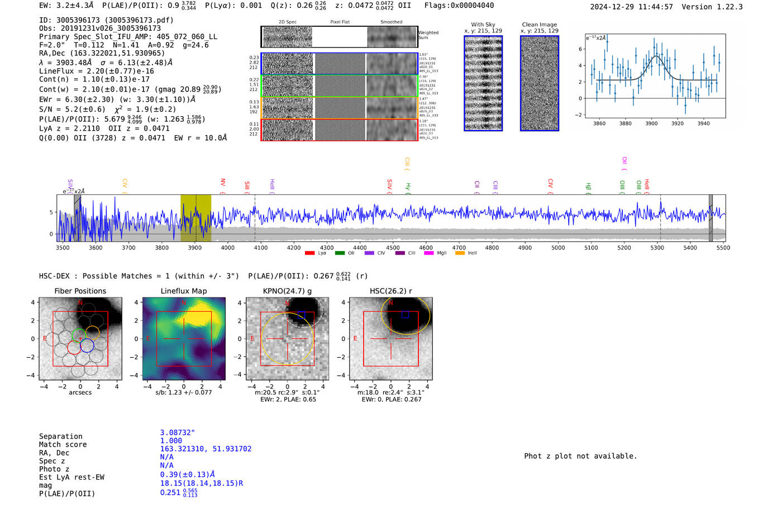
Task: Select the green-bordered fiber 2D spectrum row
Action: coord(339,86)
